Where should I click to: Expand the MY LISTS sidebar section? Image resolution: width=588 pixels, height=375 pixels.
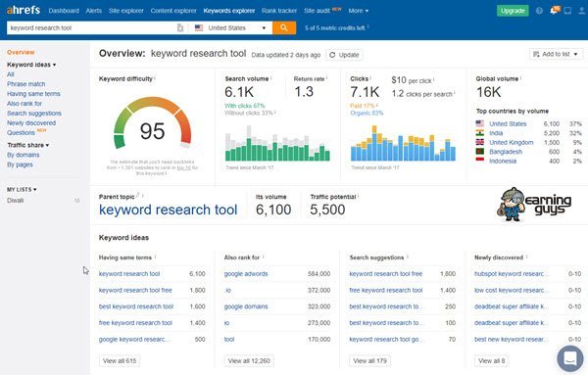tap(22, 190)
